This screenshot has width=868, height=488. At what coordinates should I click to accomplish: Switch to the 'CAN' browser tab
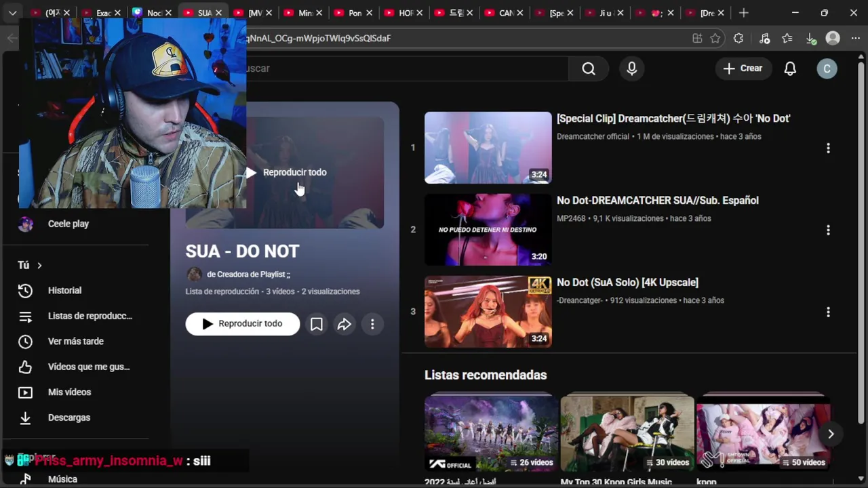tap(505, 13)
